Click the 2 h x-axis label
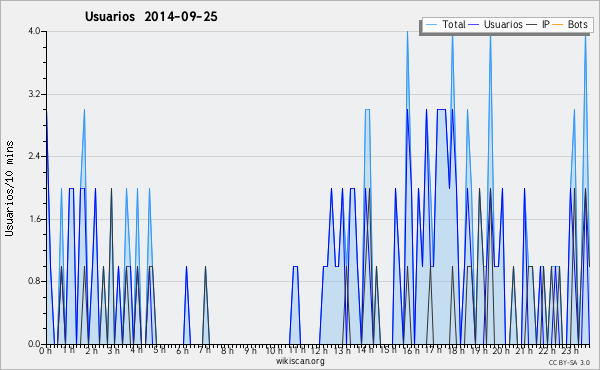 (x=91, y=351)
